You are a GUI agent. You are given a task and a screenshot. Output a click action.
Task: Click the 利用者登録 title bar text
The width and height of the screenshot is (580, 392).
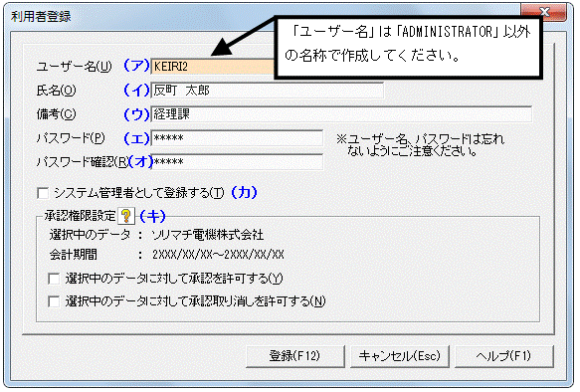click(41, 17)
